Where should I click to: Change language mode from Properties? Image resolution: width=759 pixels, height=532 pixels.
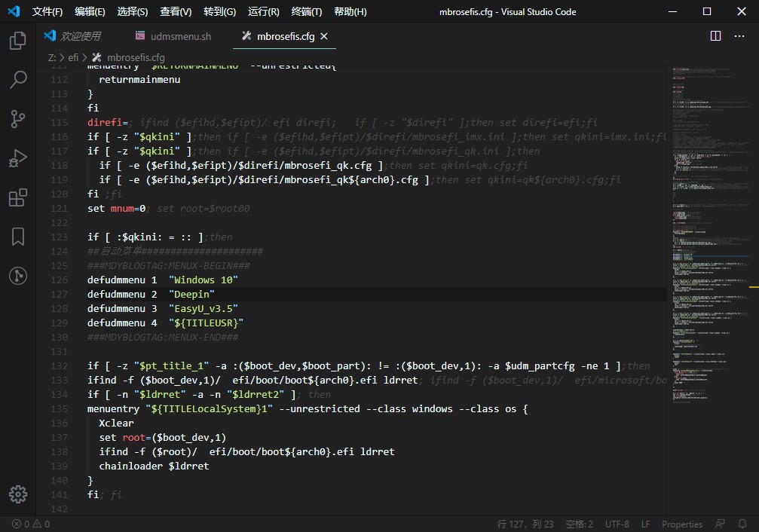point(681,524)
